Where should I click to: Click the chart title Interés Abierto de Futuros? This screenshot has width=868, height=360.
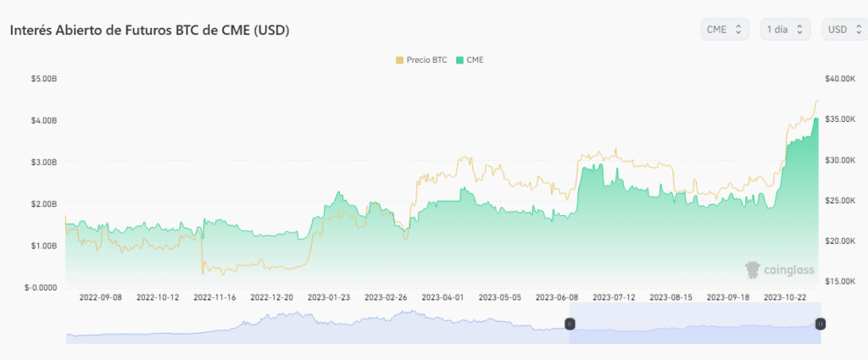[149, 31]
